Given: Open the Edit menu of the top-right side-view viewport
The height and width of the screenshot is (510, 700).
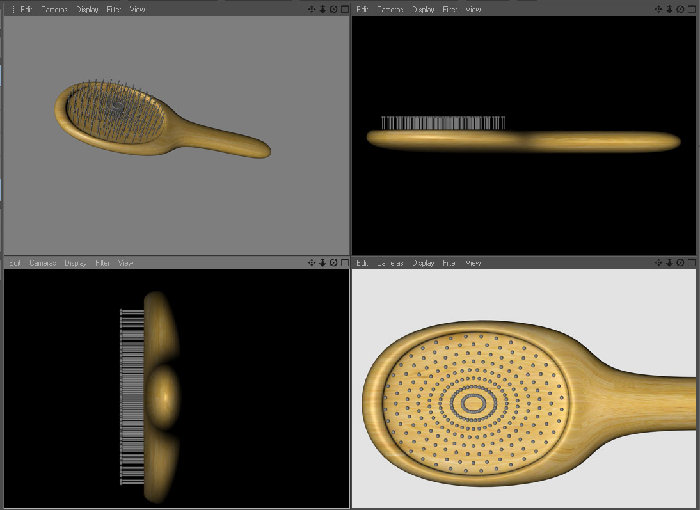Looking at the screenshot, I should 362,9.
